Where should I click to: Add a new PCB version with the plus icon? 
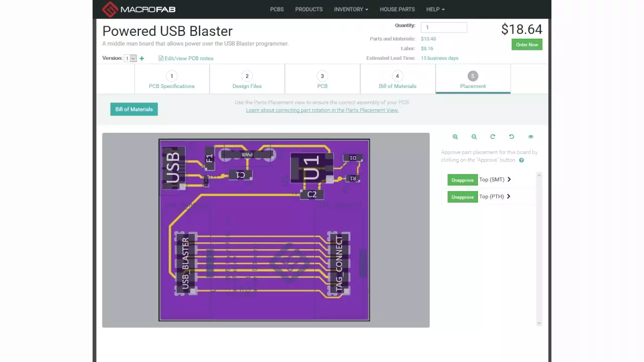pyautogui.click(x=142, y=58)
